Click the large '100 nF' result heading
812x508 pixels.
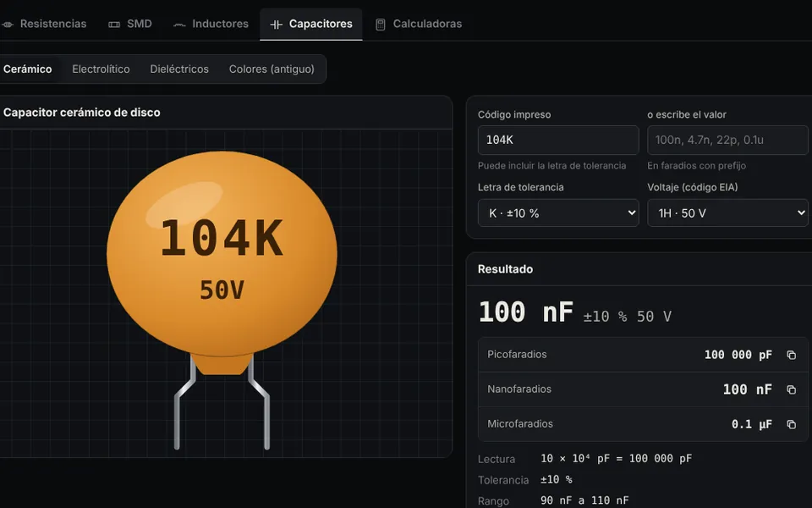coord(525,312)
